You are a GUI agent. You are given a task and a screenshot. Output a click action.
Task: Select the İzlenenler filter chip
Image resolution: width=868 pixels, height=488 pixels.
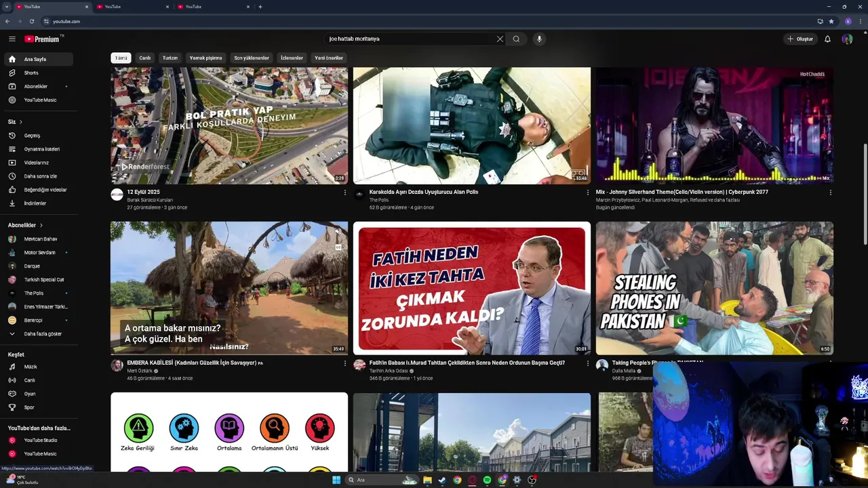(292, 58)
